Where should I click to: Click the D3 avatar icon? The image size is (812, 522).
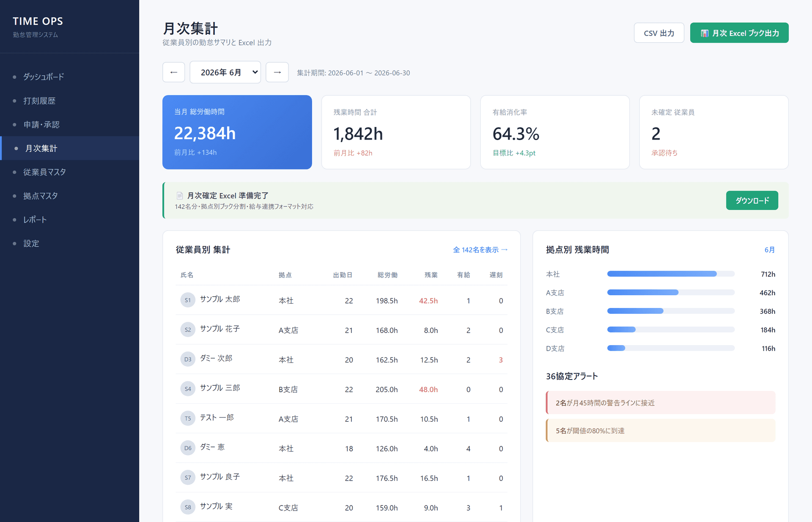(188, 359)
